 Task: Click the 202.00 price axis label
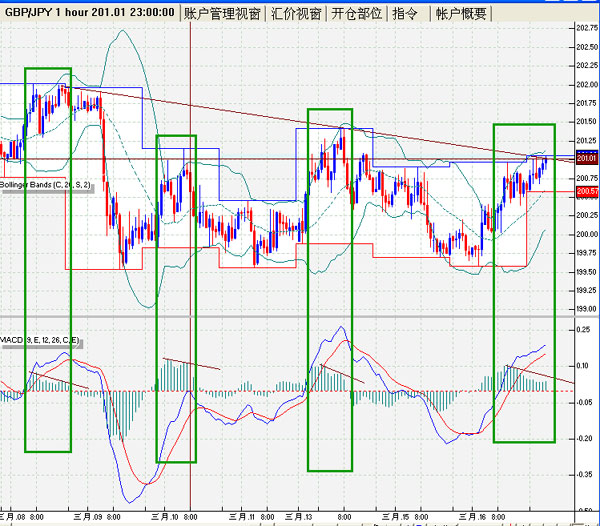pos(587,84)
